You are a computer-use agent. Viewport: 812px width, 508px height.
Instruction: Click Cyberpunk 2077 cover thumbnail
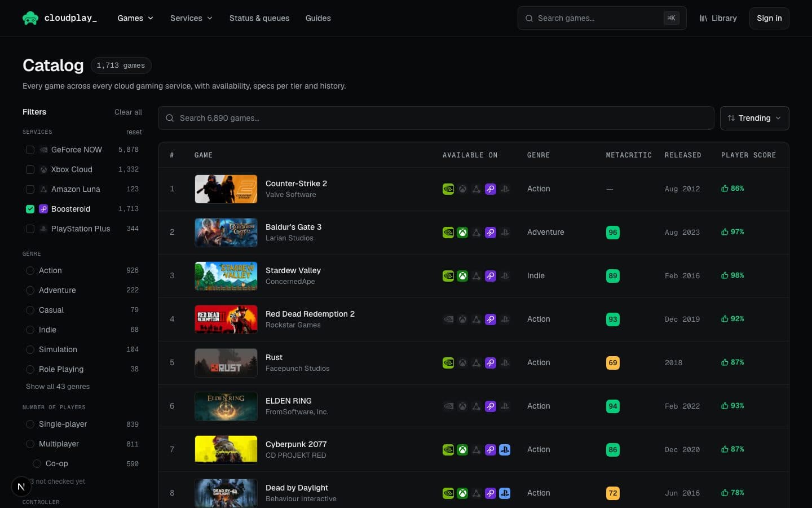226,450
